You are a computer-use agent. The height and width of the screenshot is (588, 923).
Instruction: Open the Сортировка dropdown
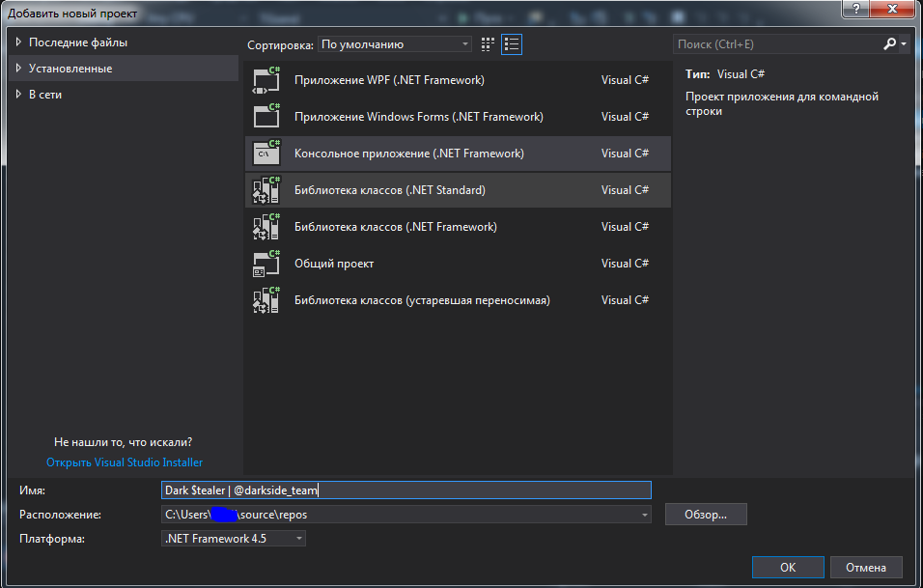(394, 44)
